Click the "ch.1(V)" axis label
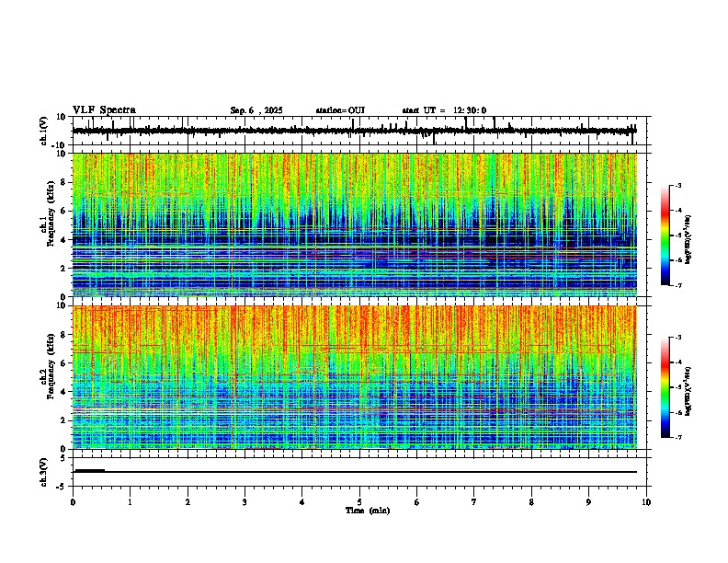The image size is (728, 563). [x=44, y=131]
